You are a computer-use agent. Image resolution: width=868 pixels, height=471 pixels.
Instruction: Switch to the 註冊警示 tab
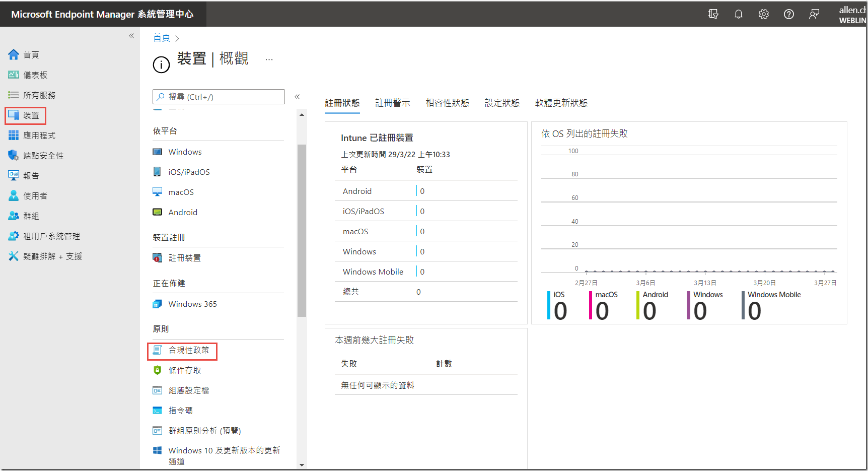[393, 103]
